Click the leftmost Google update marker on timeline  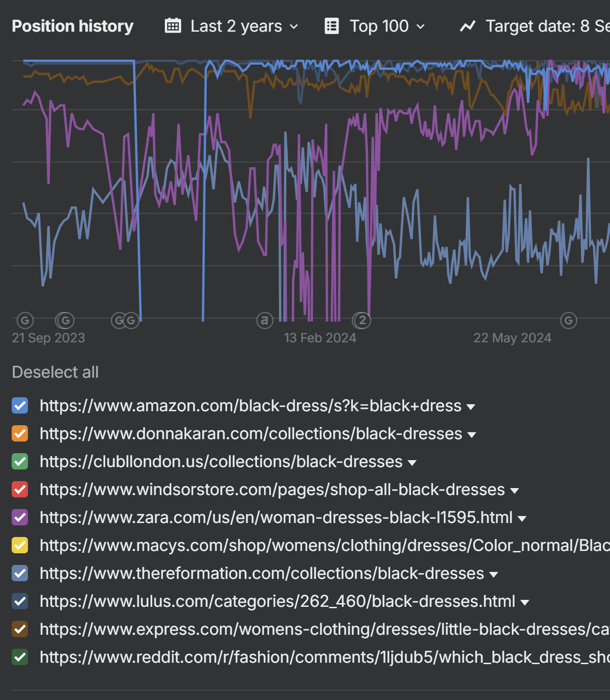25,320
